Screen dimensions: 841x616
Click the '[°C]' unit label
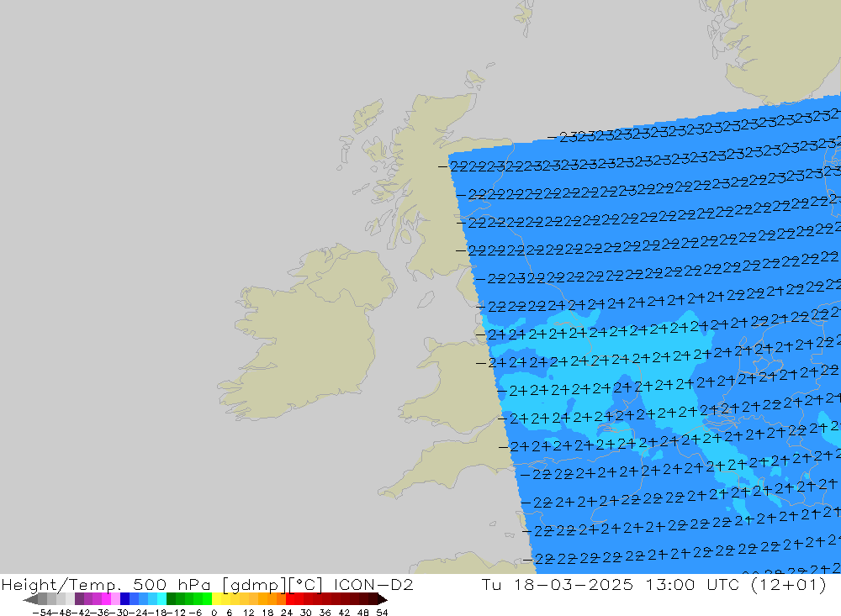pyautogui.click(x=306, y=584)
